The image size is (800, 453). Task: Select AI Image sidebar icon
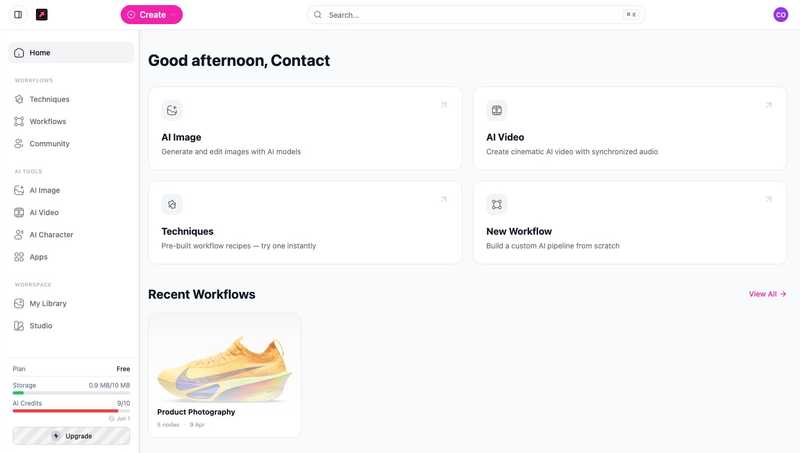[x=19, y=190]
